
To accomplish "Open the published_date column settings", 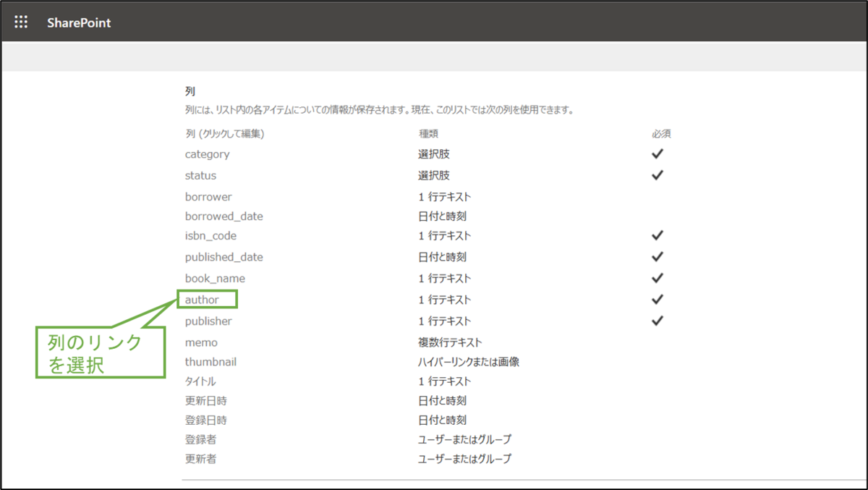I will [224, 257].
